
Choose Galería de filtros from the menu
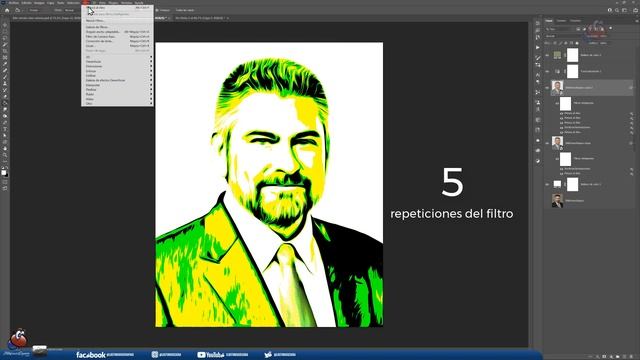tap(118, 27)
